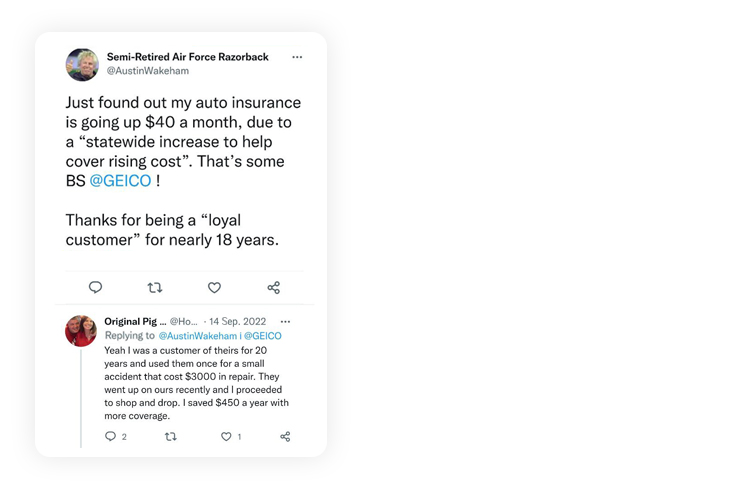Share the Original Pig reply

pyautogui.click(x=285, y=437)
